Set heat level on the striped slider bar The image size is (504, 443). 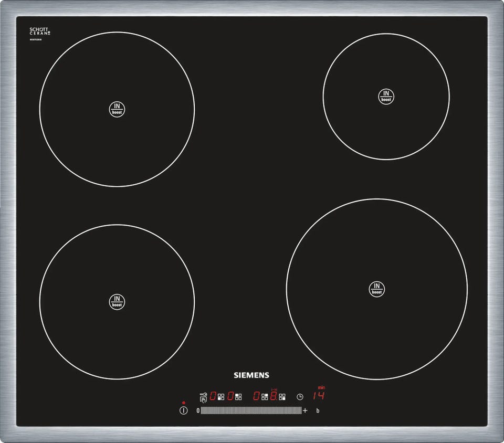coord(251,410)
